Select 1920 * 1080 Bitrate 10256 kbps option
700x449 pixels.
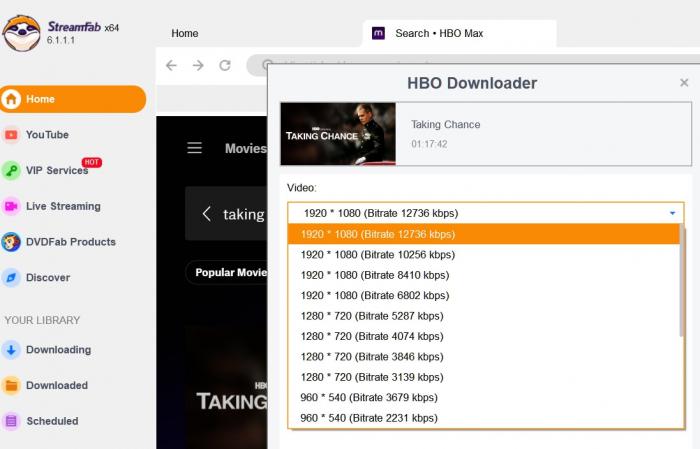click(375, 255)
